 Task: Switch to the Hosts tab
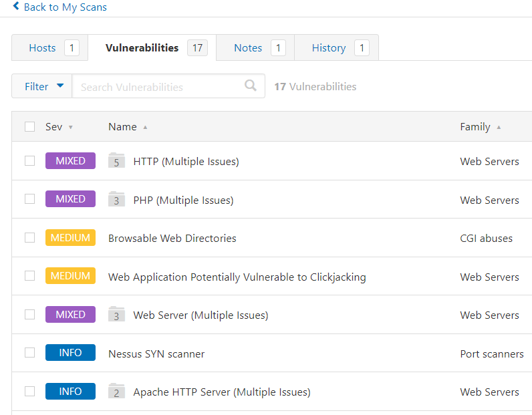tap(49, 48)
